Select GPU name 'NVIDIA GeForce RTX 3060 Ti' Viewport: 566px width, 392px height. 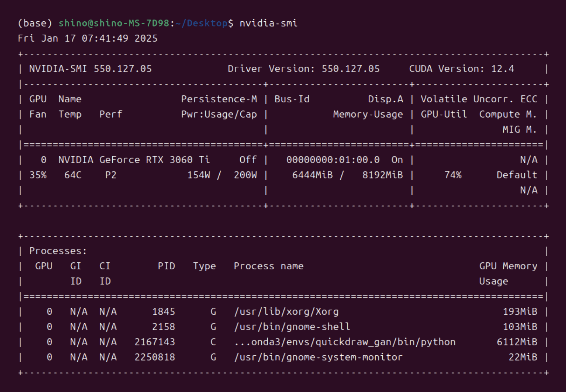134,160
